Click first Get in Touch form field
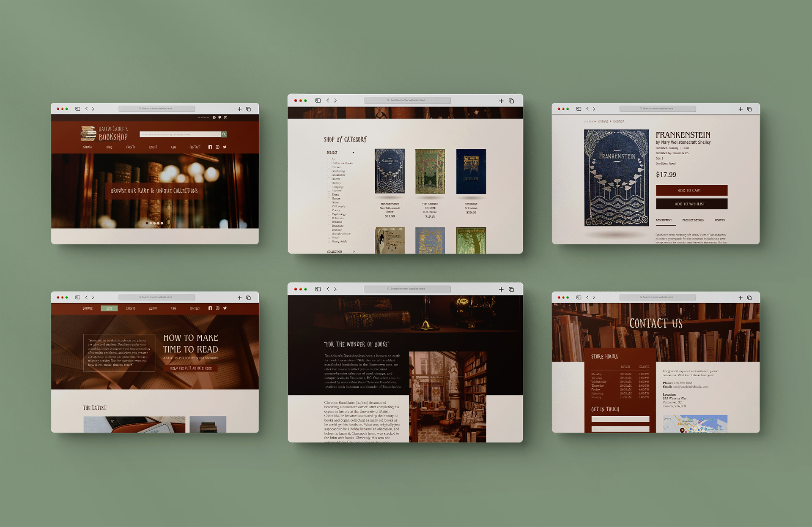 coord(620,419)
